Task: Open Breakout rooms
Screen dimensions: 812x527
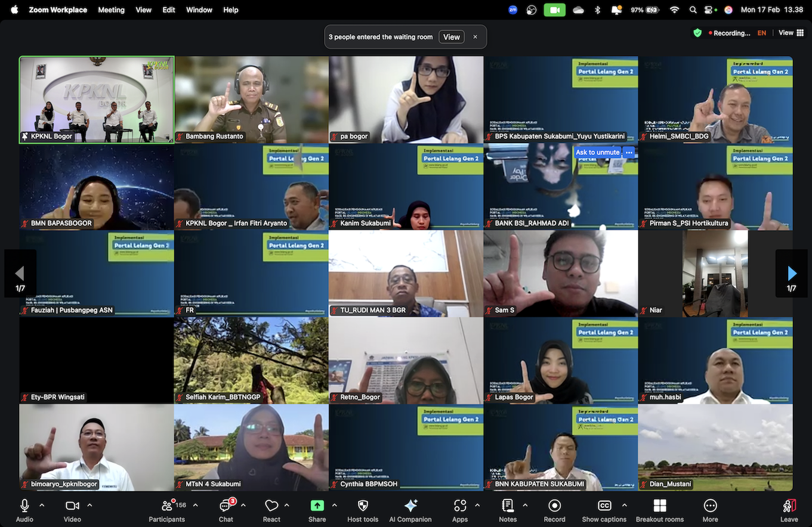Action: click(660, 511)
